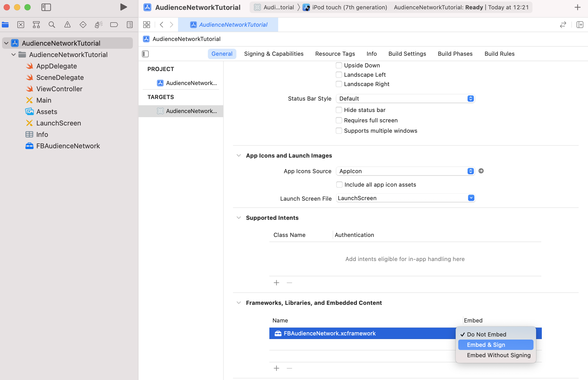The width and height of the screenshot is (588, 380).
Task: Collapse Frameworks, Libraries, and Embedded Content
Action: tap(239, 303)
